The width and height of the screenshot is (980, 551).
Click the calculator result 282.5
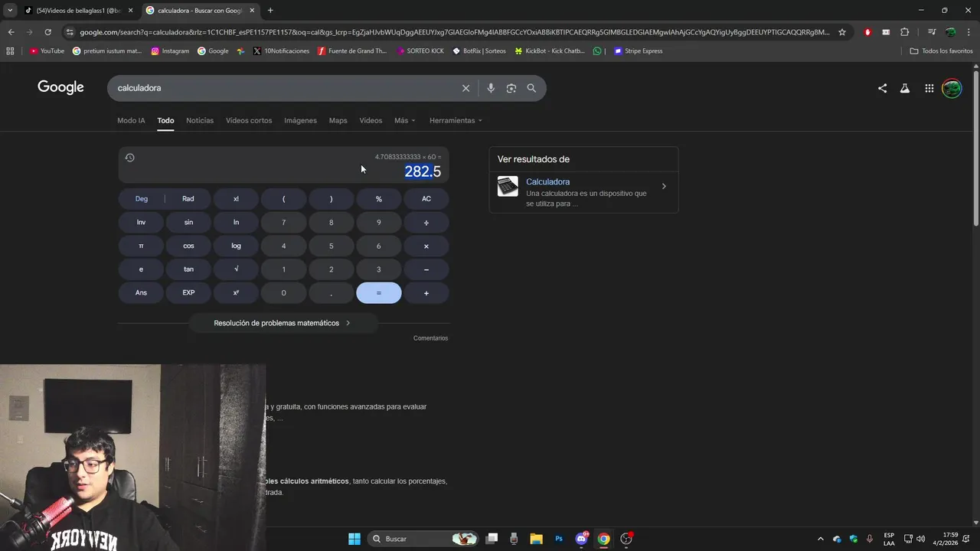coord(423,171)
